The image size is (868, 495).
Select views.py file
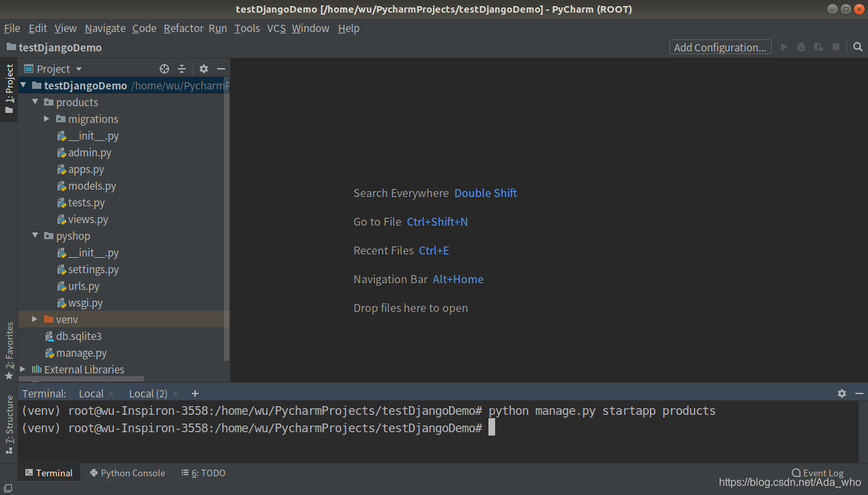82,219
